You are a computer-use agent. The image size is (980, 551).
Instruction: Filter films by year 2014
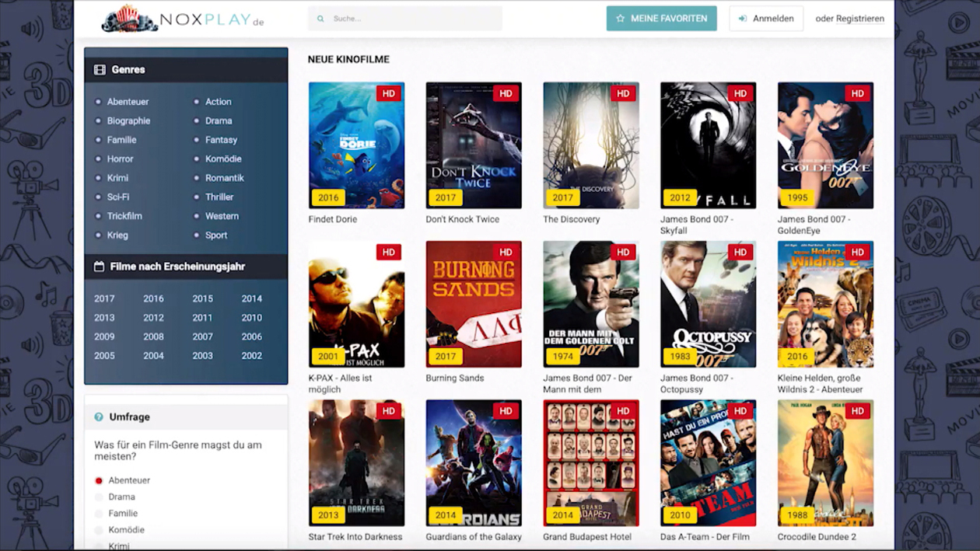[252, 298]
